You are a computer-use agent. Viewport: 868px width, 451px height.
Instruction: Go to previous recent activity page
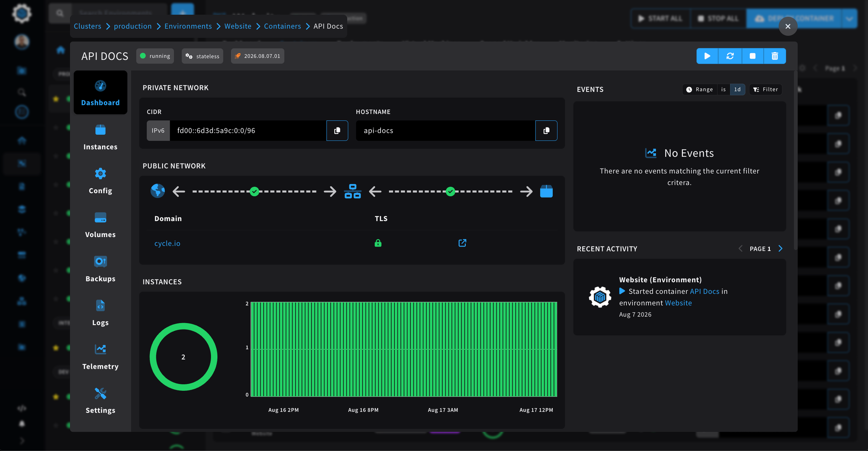tap(740, 248)
